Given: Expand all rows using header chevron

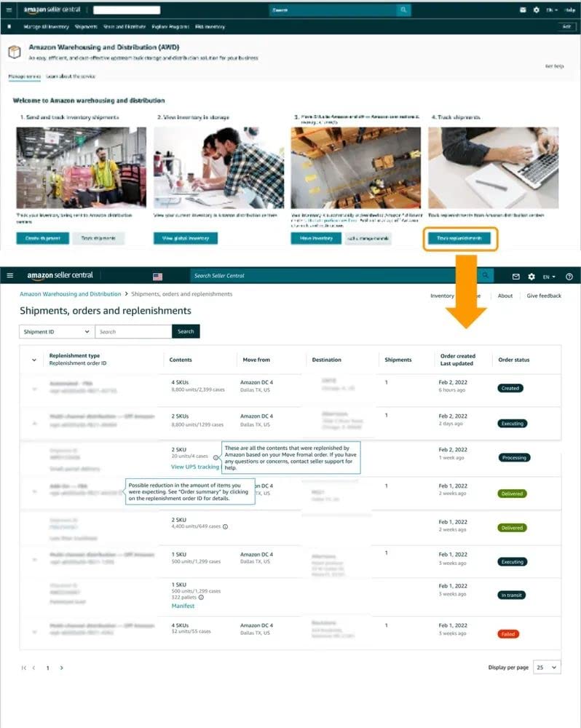Looking at the screenshot, I should pos(34,360).
